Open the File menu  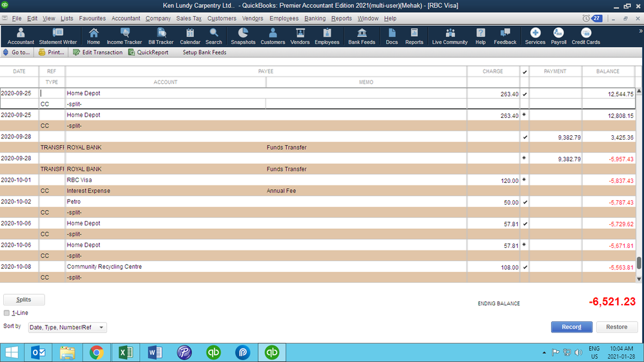16,19
